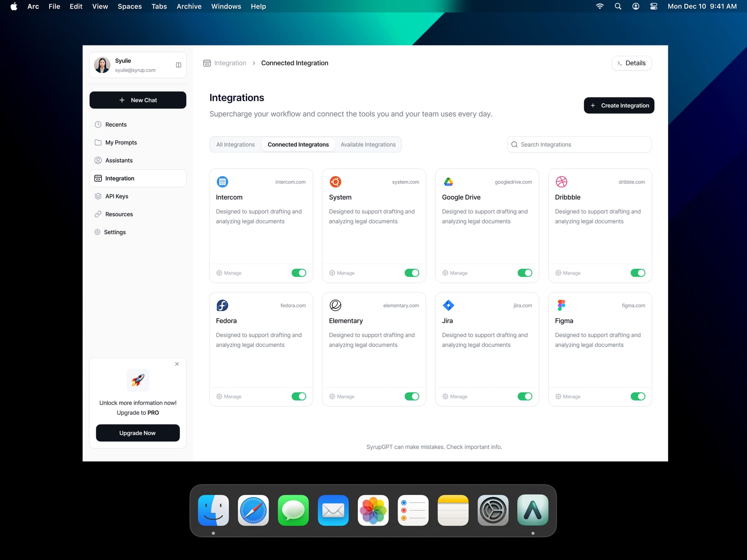
Task: Click the Create Integration button
Action: (619, 105)
